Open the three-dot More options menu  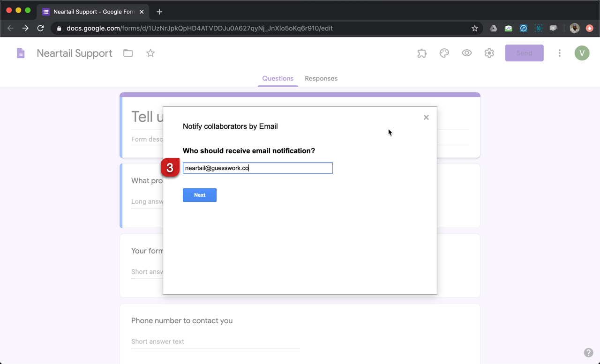(559, 53)
